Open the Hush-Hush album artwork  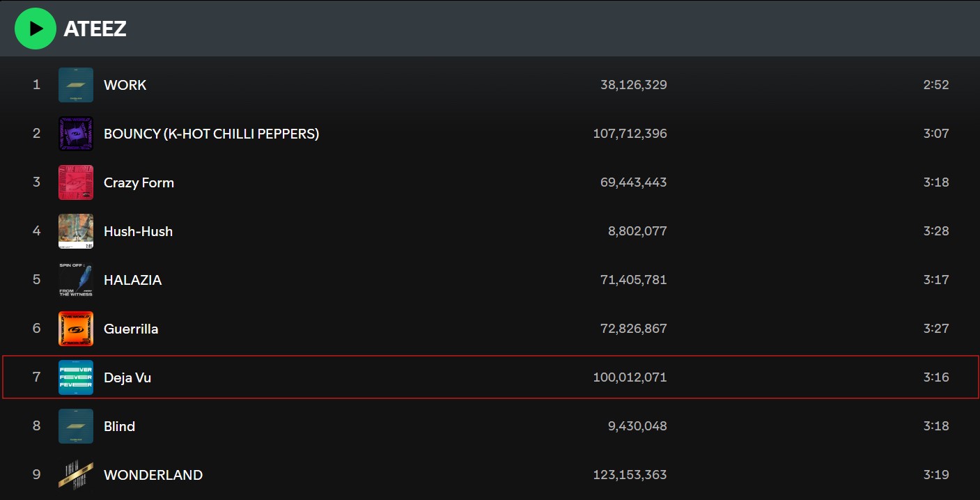(76, 231)
